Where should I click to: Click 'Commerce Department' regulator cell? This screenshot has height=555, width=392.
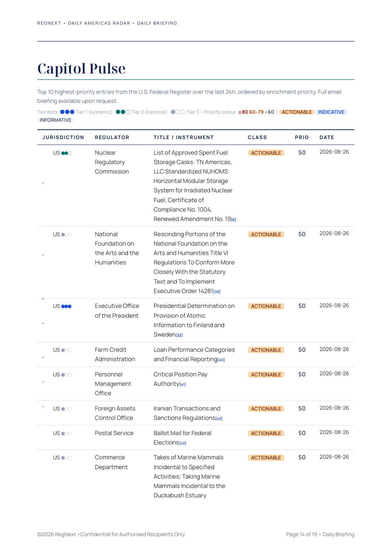(111, 462)
